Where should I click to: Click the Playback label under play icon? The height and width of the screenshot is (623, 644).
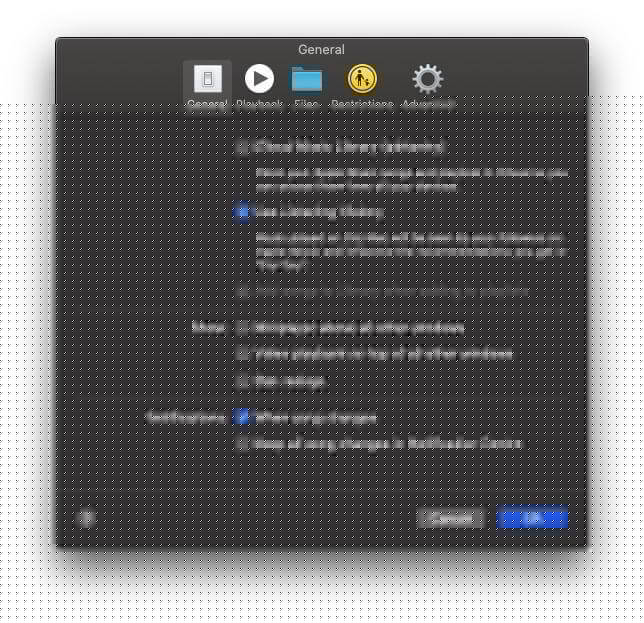coord(259,104)
